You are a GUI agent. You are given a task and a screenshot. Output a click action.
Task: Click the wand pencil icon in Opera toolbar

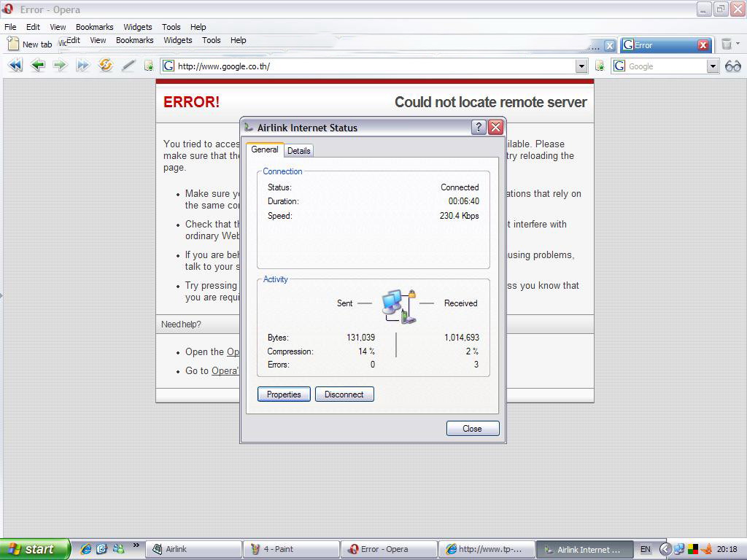tap(128, 65)
